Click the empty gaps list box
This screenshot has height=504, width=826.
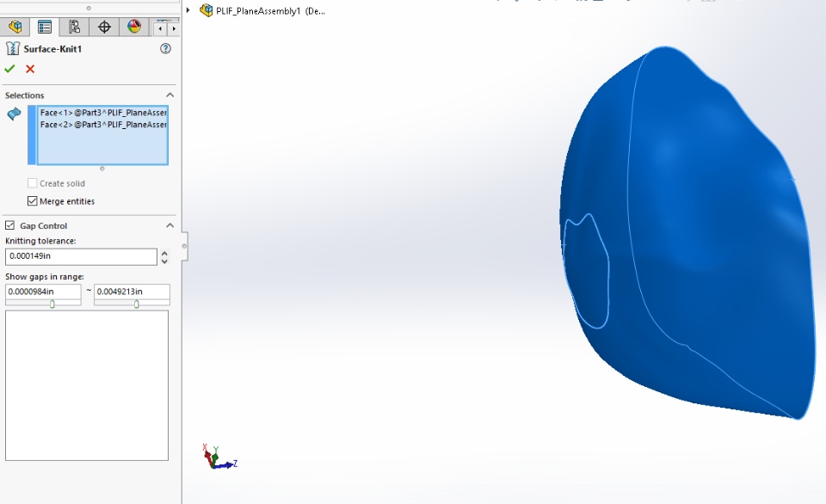(x=87, y=385)
